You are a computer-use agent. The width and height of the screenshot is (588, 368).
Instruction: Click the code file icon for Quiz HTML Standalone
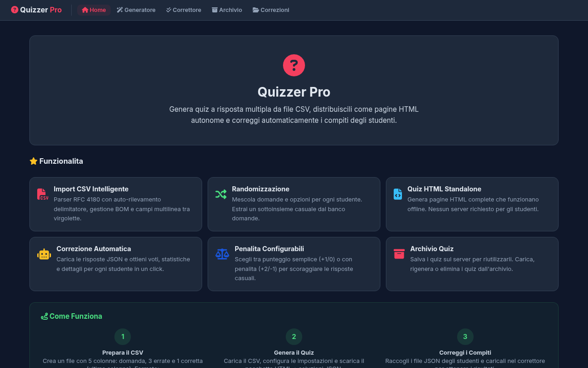pos(398,193)
